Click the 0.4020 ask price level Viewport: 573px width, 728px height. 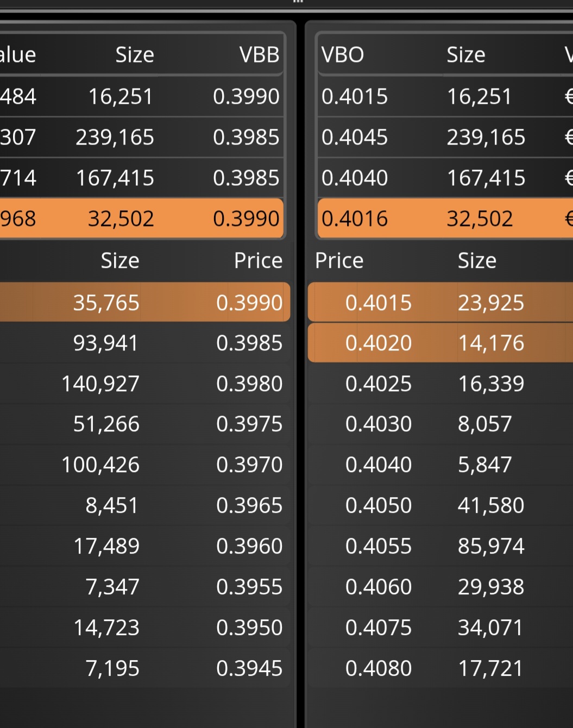coord(440,343)
